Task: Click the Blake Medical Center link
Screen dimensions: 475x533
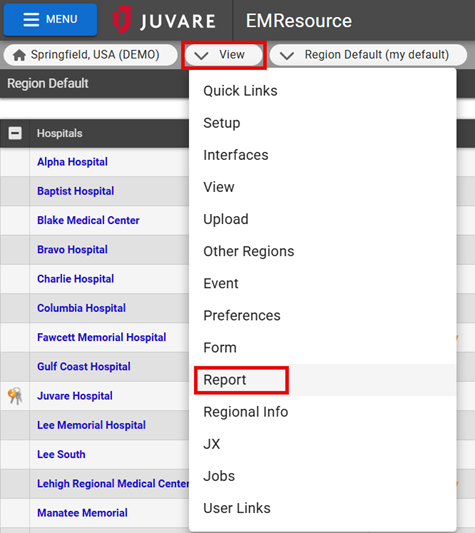Action: point(88,220)
